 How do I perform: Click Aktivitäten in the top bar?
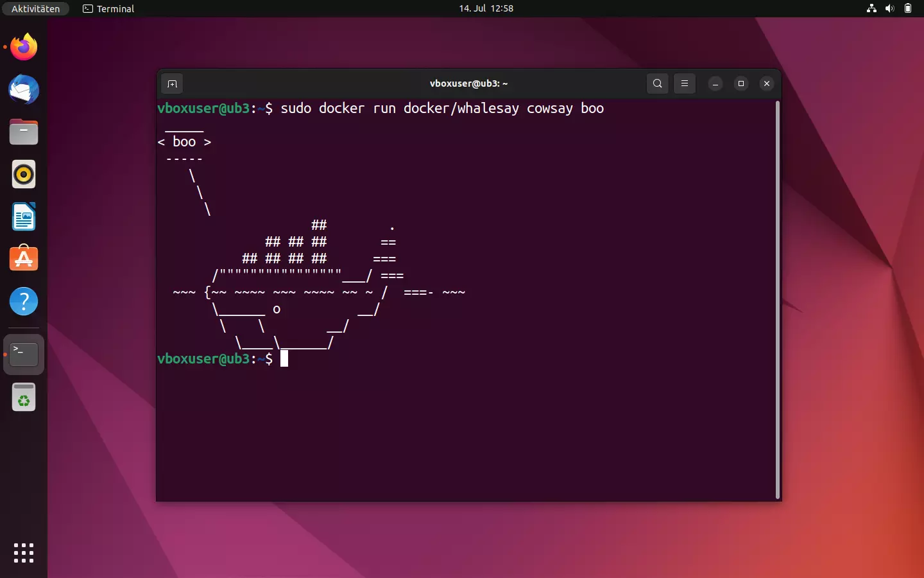tap(35, 8)
